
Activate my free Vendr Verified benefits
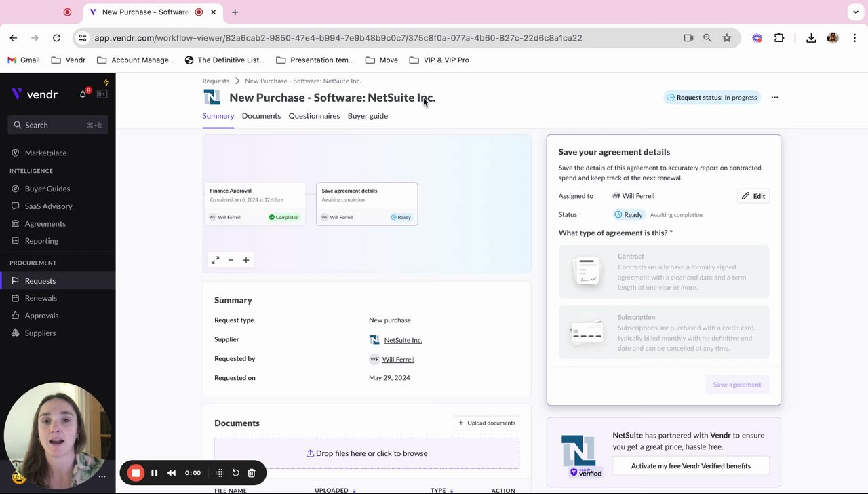(x=690, y=466)
